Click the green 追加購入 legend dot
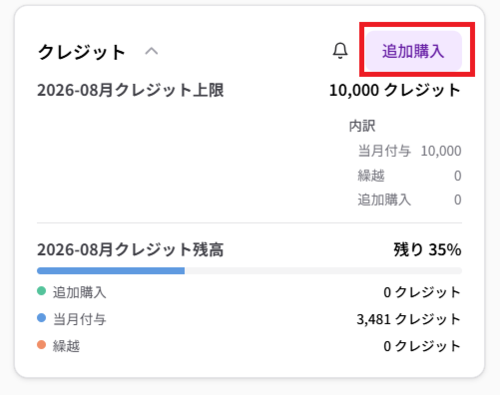 tap(41, 291)
